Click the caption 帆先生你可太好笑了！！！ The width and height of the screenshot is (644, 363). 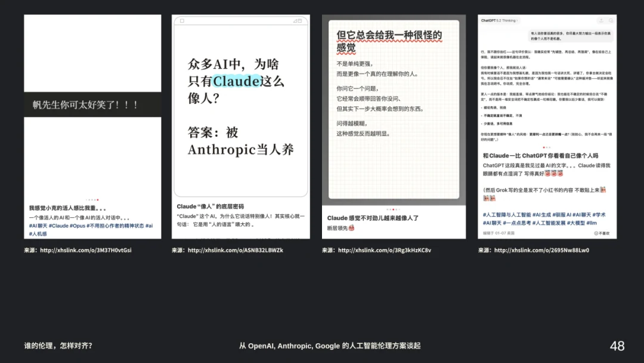tap(85, 105)
